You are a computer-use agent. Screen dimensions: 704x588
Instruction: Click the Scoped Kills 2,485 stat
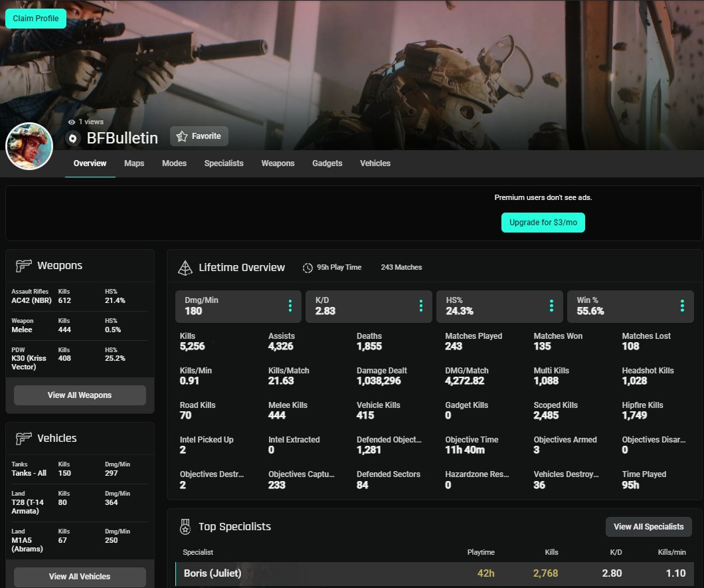(x=555, y=411)
